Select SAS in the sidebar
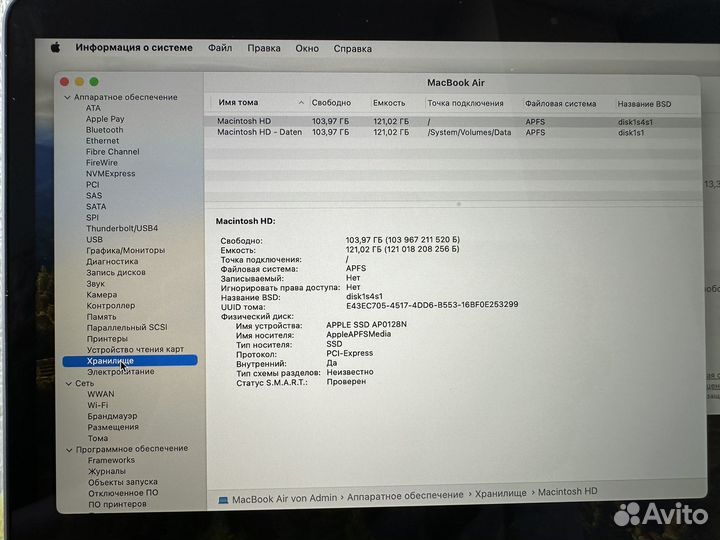The width and height of the screenshot is (720, 540). click(94, 196)
